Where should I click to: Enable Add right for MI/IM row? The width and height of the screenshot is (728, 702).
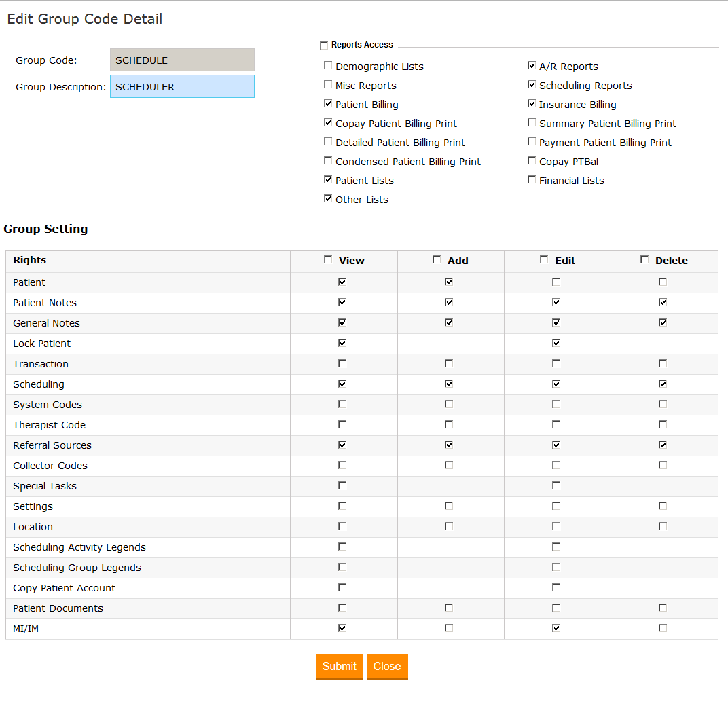(x=449, y=628)
